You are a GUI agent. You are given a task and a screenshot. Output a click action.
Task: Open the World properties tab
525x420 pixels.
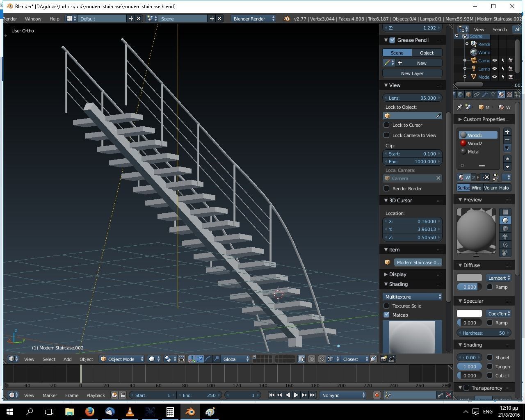click(460, 94)
